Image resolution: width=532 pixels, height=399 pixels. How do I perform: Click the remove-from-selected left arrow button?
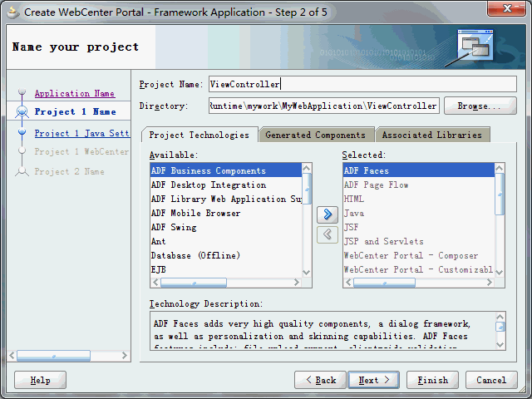coord(327,234)
